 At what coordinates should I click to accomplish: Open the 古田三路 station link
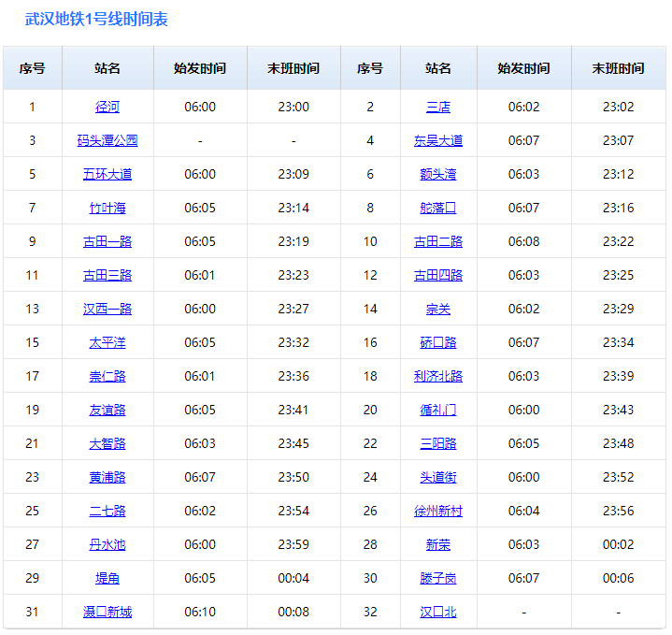point(107,275)
